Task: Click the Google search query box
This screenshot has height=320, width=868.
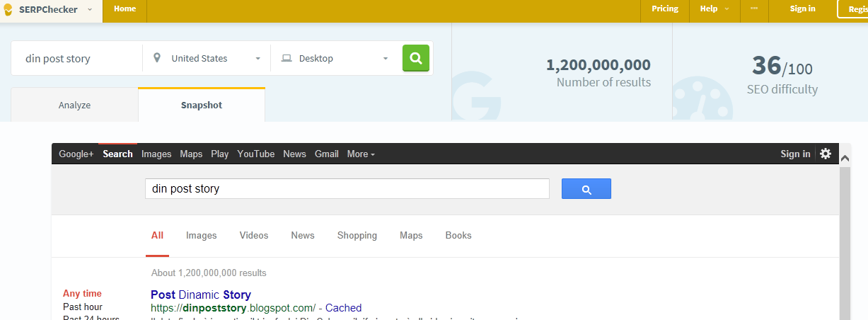Action: pyautogui.click(x=347, y=189)
